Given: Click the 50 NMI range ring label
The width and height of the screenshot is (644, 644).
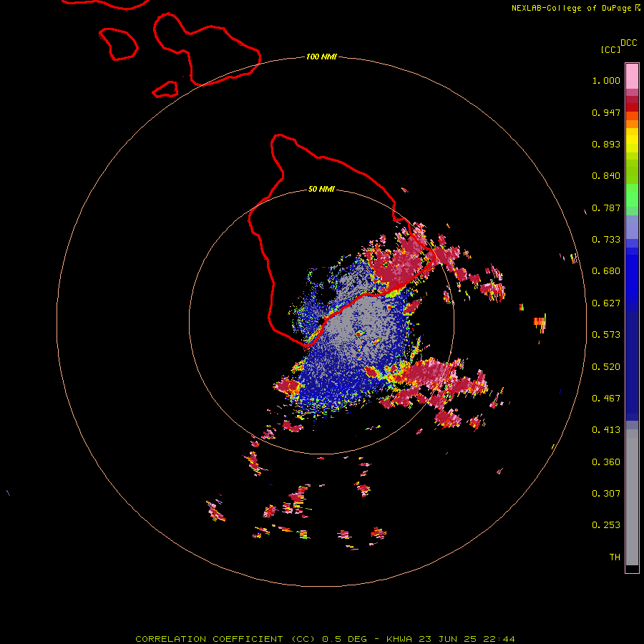Looking at the screenshot, I should point(321,189).
